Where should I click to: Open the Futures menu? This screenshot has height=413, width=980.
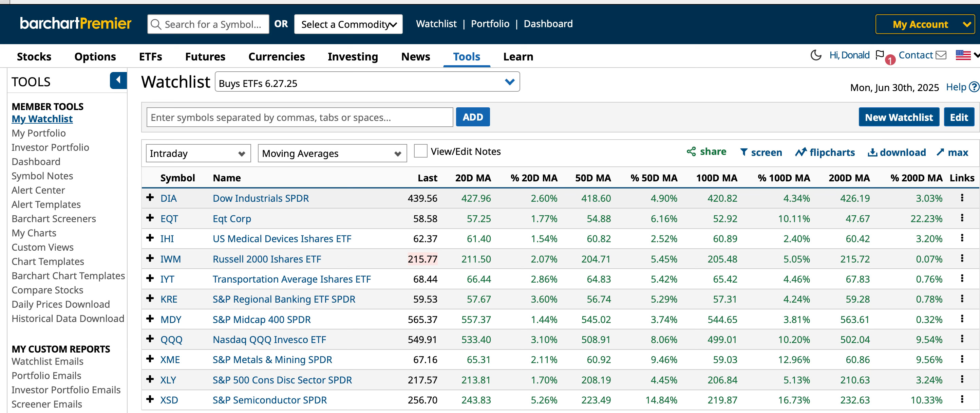[205, 56]
